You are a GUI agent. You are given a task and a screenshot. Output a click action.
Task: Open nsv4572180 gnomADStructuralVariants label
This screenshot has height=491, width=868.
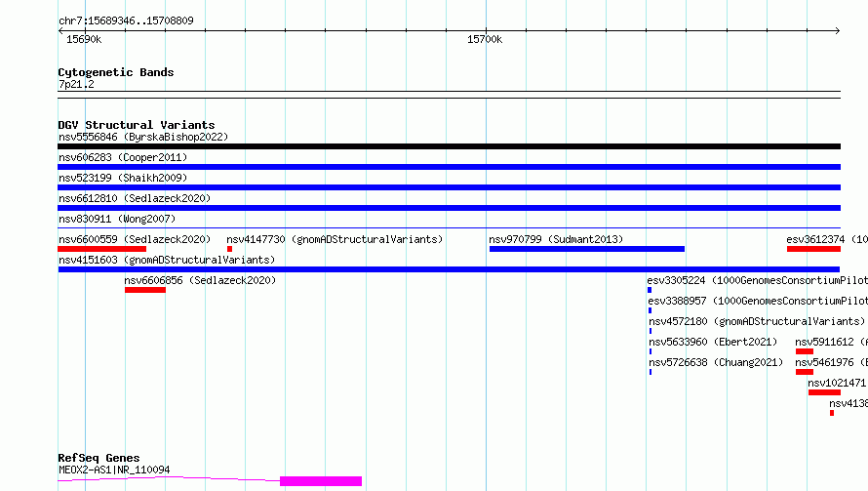757,321
